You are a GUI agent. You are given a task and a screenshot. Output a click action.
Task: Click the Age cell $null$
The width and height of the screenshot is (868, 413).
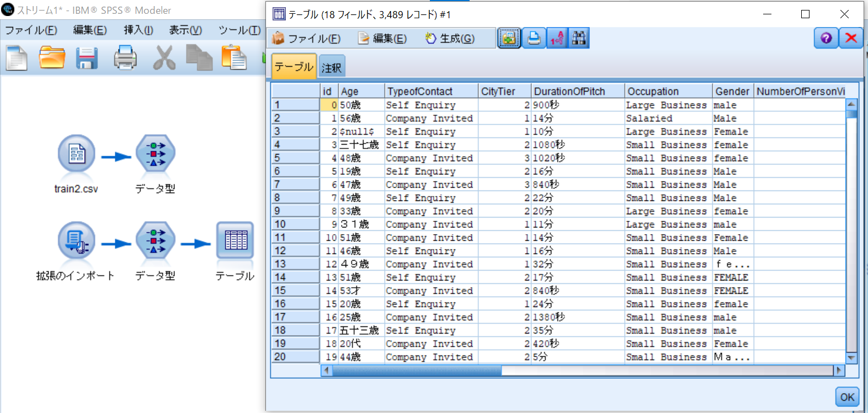point(361,131)
